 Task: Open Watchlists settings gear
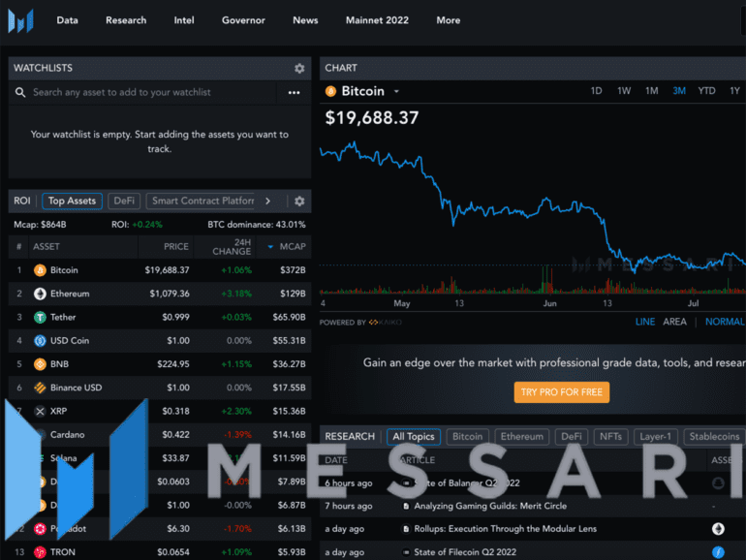(299, 69)
